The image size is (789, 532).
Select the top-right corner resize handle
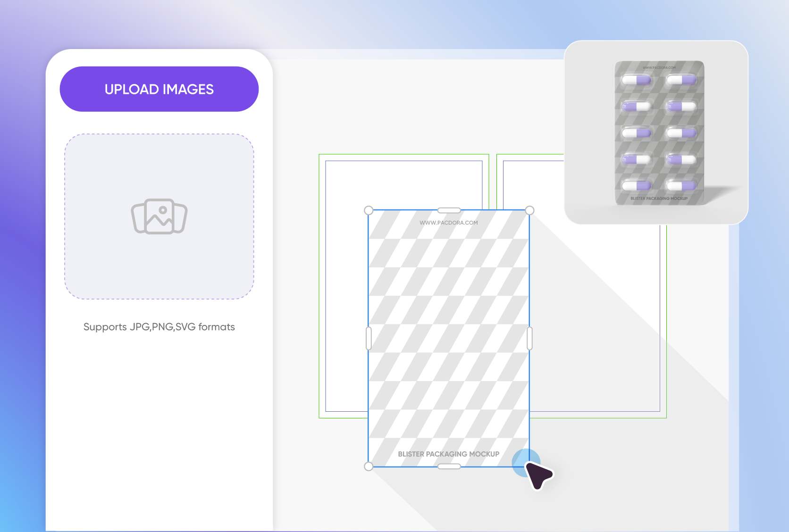pyautogui.click(x=529, y=210)
